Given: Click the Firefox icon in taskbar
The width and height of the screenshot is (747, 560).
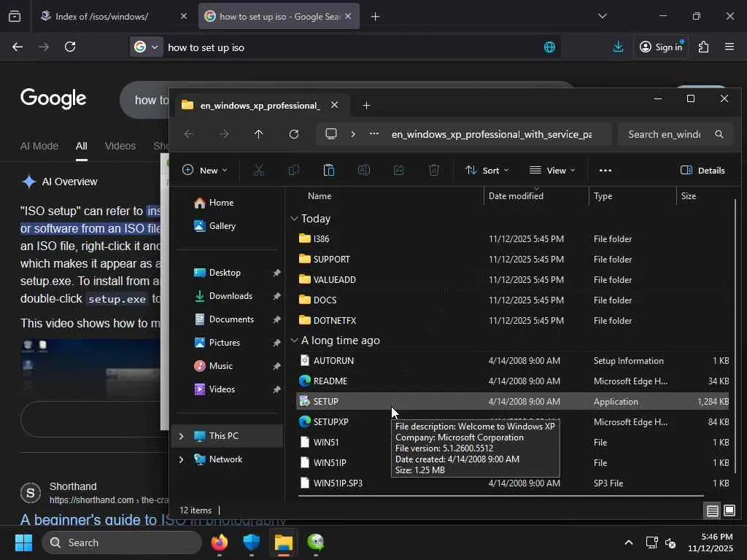Looking at the screenshot, I should point(219,542).
